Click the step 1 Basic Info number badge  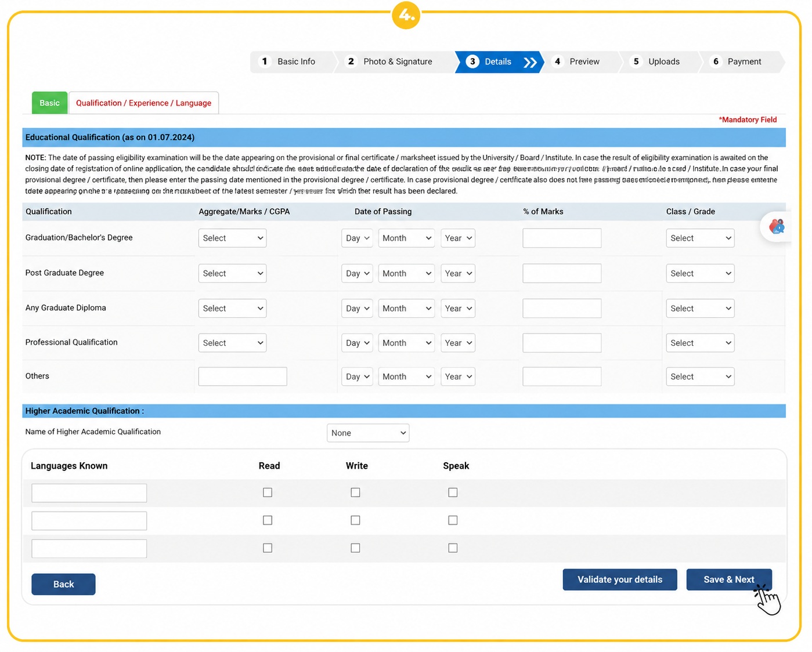tap(265, 61)
